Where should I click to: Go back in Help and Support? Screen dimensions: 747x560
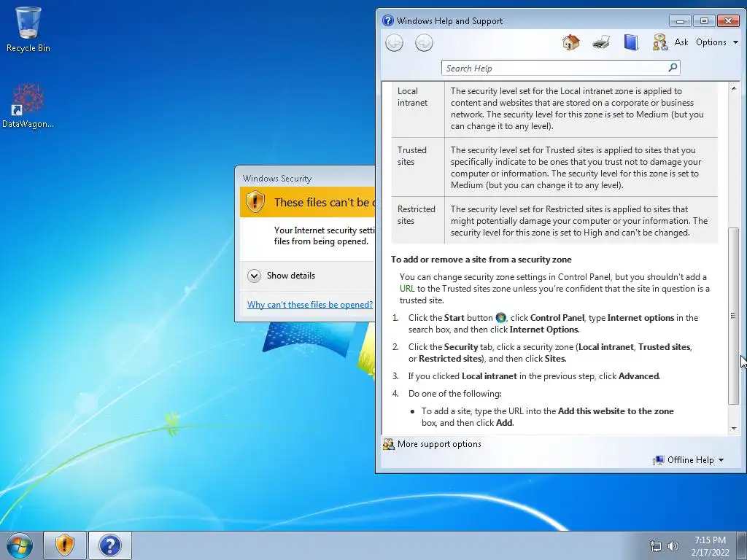(x=394, y=43)
